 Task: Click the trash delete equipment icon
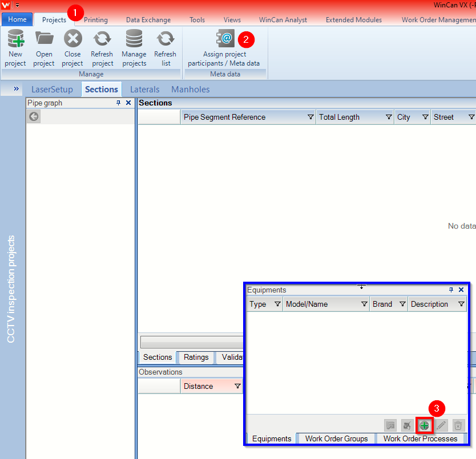point(458,425)
